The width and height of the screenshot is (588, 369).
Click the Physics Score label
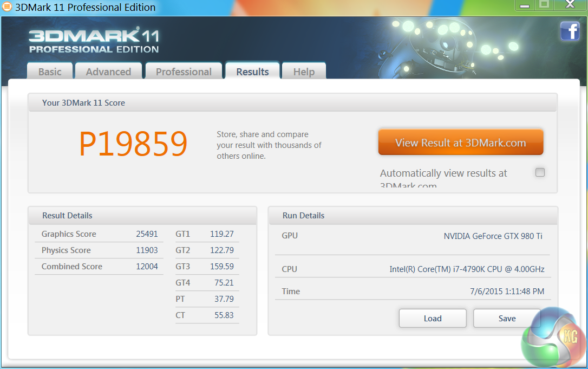tap(66, 250)
